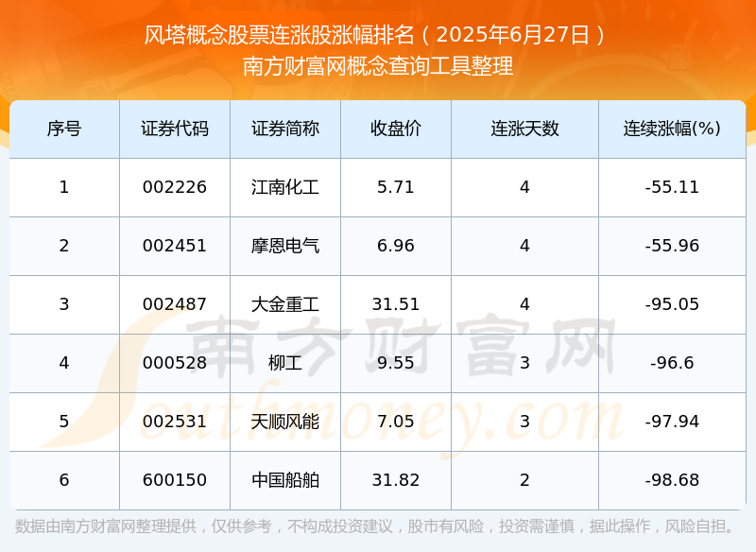The height and width of the screenshot is (552, 756).
Task: Select stock code 002226
Action: pyautogui.click(x=175, y=187)
